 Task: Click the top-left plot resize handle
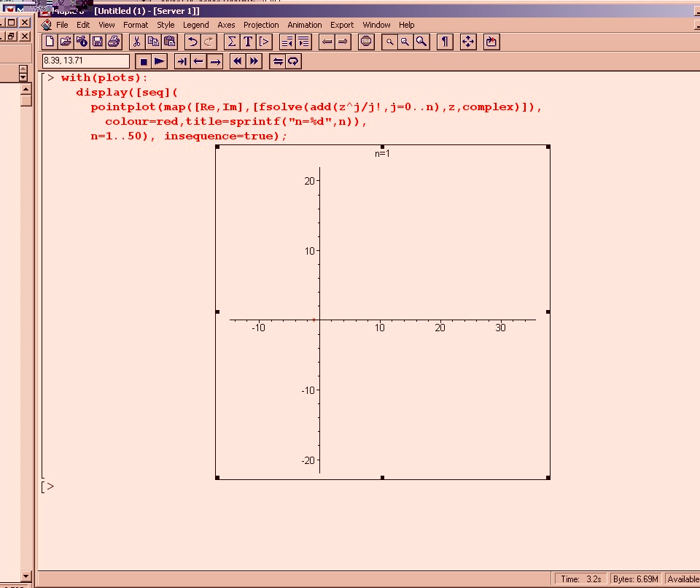(217, 147)
